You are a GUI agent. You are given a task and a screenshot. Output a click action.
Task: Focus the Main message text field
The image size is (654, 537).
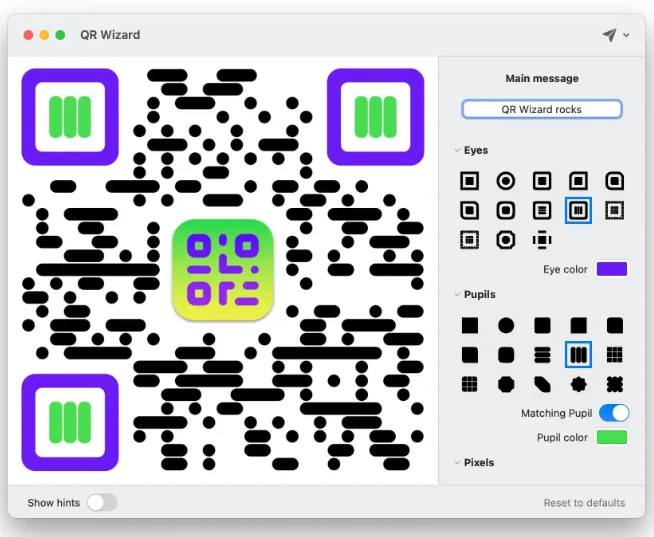pyautogui.click(x=542, y=109)
